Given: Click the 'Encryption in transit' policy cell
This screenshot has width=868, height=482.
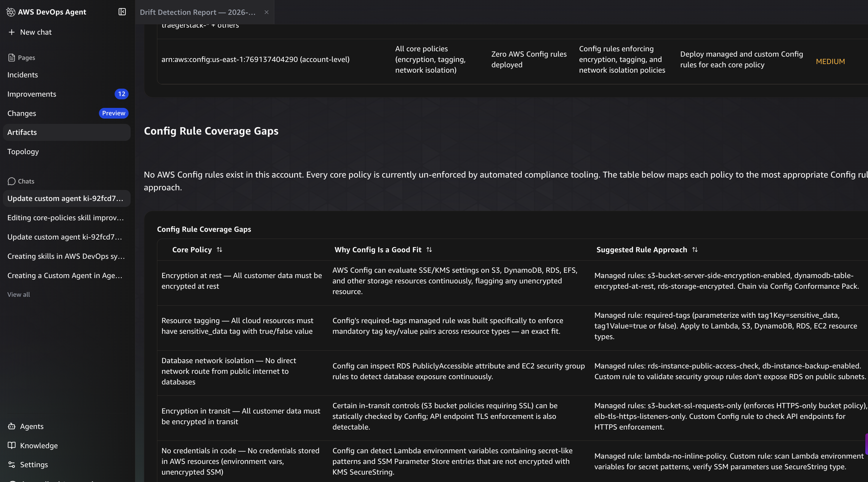Looking at the screenshot, I should 241,416.
